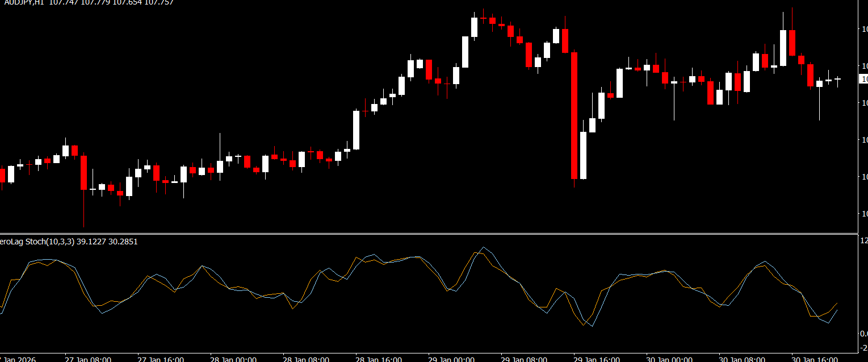
Task: Click the 28 Jan 00:00 time axis label
Action: point(234,359)
